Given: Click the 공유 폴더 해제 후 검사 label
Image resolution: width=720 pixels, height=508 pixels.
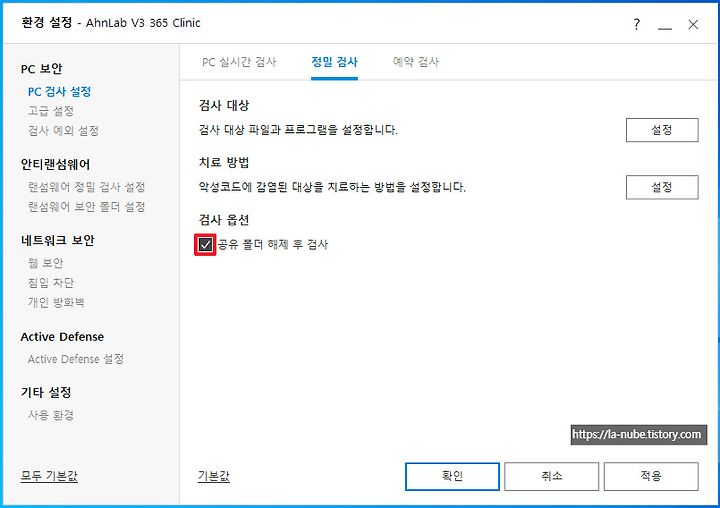Looking at the screenshot, I should 273,244.
